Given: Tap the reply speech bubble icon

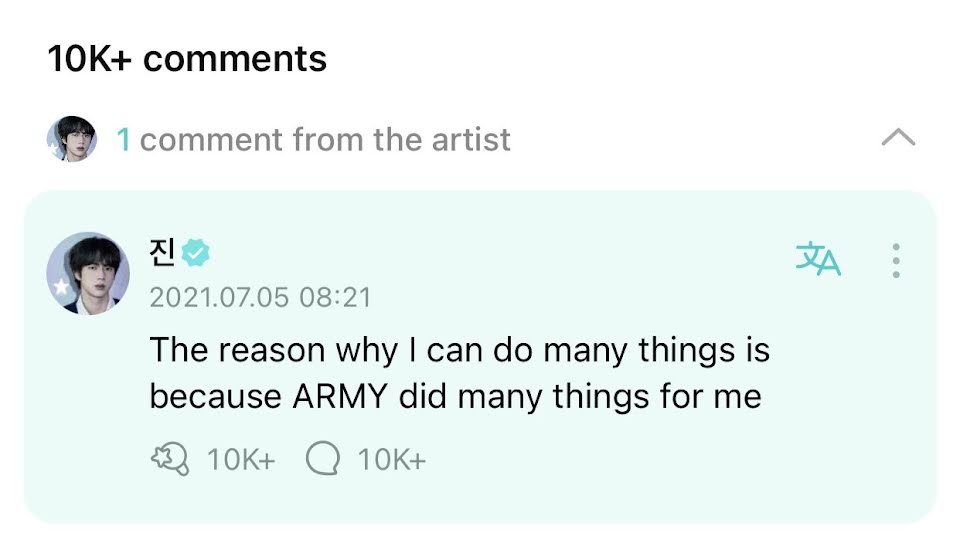Looking at the screenshot, I should coord(323,460).
